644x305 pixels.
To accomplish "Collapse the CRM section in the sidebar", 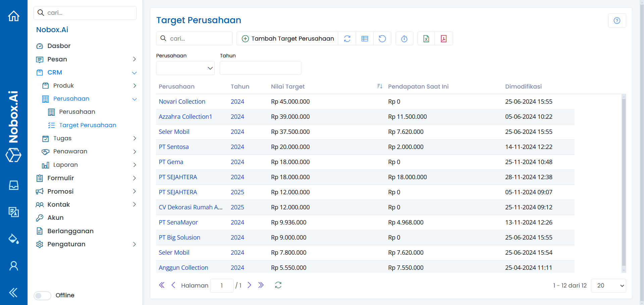I will click(x=134, y=73).
